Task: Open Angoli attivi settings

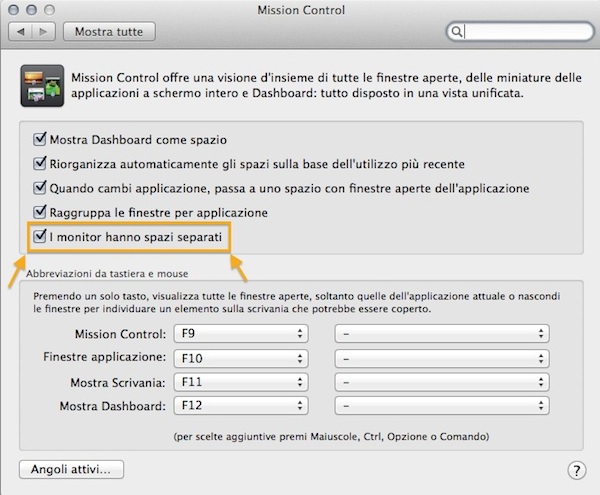Action: click(71, 469)
